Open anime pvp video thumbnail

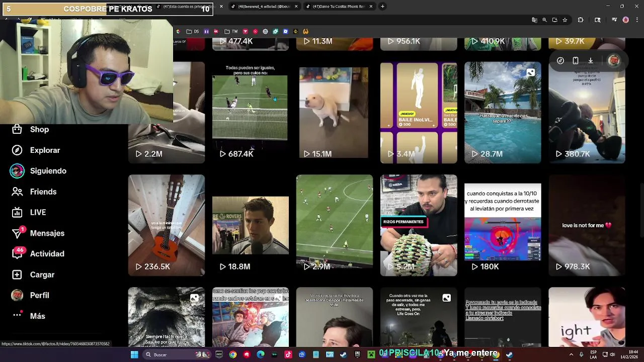coord(251,317)
